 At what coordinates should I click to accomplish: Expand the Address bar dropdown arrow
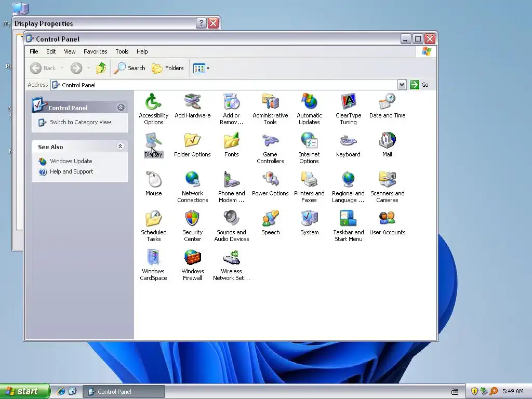pos(402,85)
